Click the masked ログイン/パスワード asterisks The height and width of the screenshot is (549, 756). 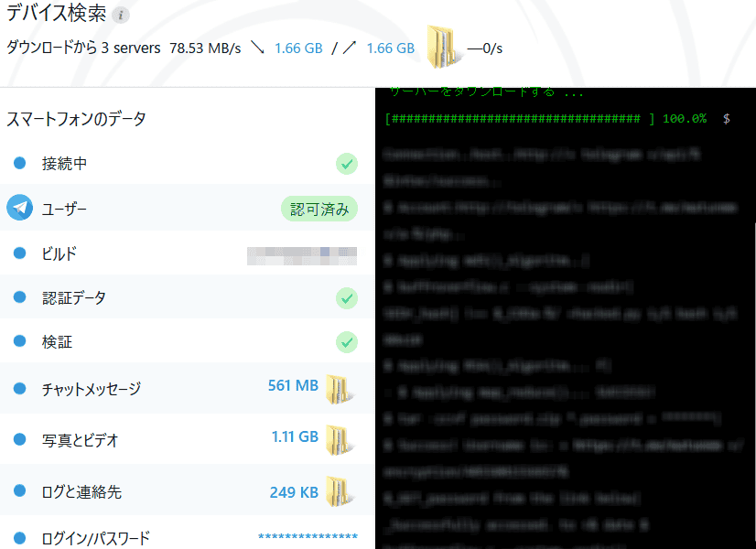(308, 536)
